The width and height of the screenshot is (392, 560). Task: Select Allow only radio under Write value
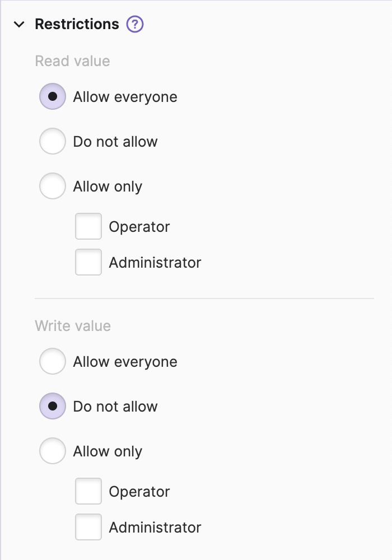point(53,451)
